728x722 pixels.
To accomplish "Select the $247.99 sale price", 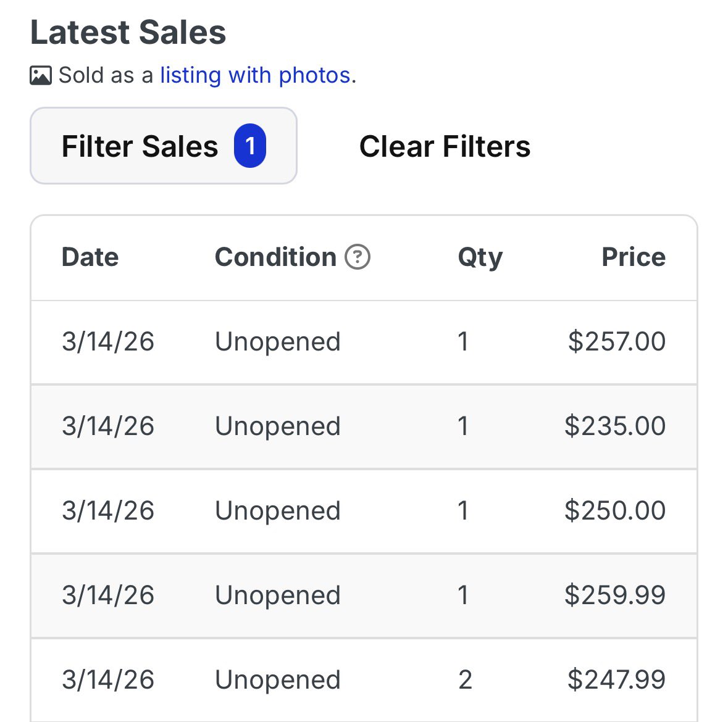I will tap(616, 680).
